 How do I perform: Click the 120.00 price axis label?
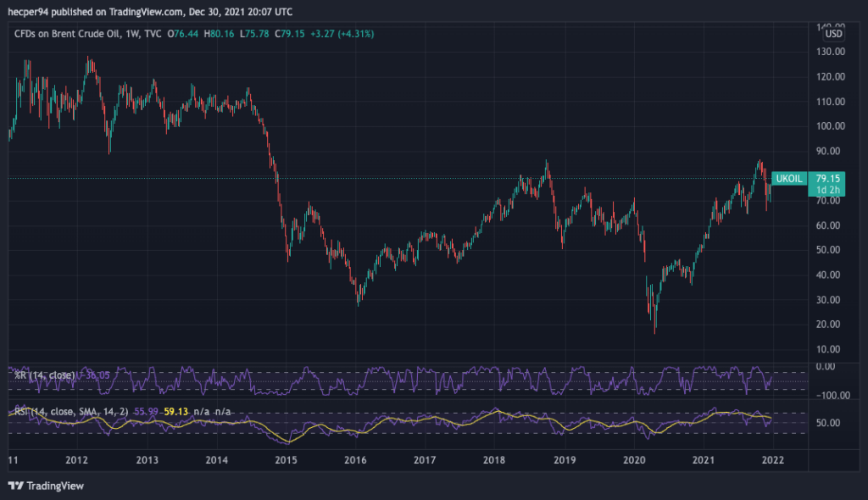point(831,76)
